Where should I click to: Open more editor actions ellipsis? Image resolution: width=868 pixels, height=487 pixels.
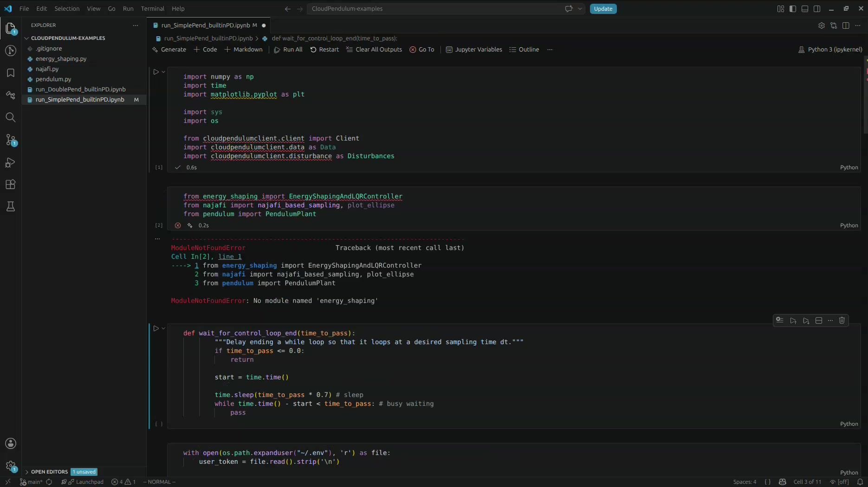858,26
